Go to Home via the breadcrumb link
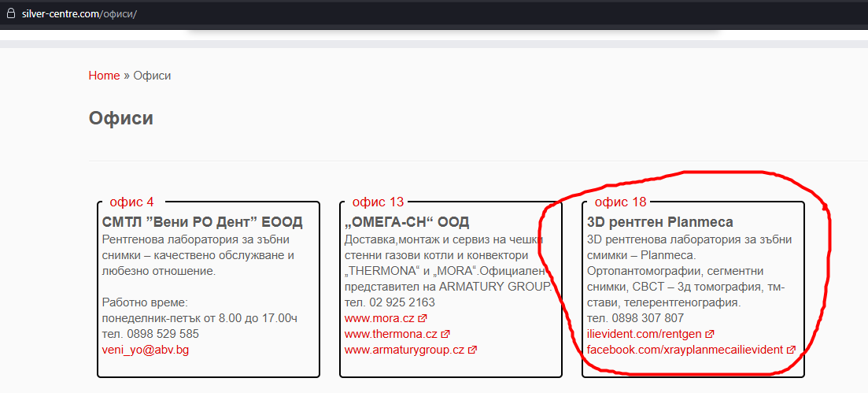868x393 pixels. pyautogui.click(x=104, y=76)
